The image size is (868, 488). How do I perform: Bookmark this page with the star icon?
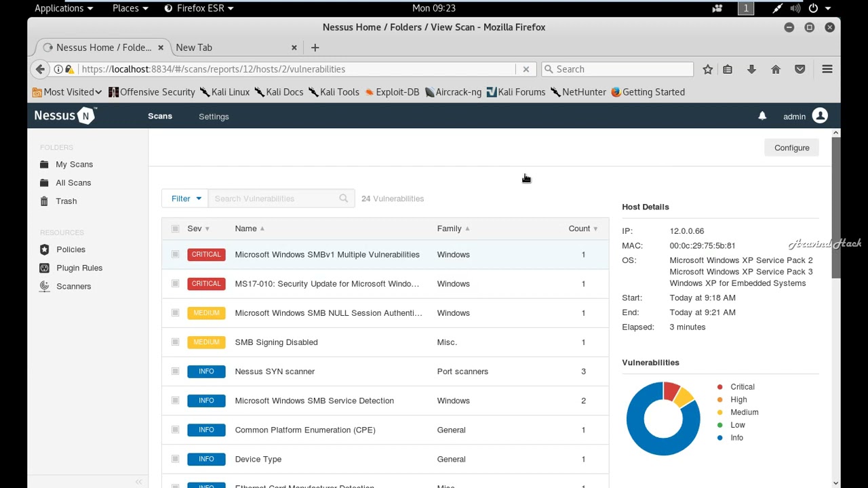707,69
